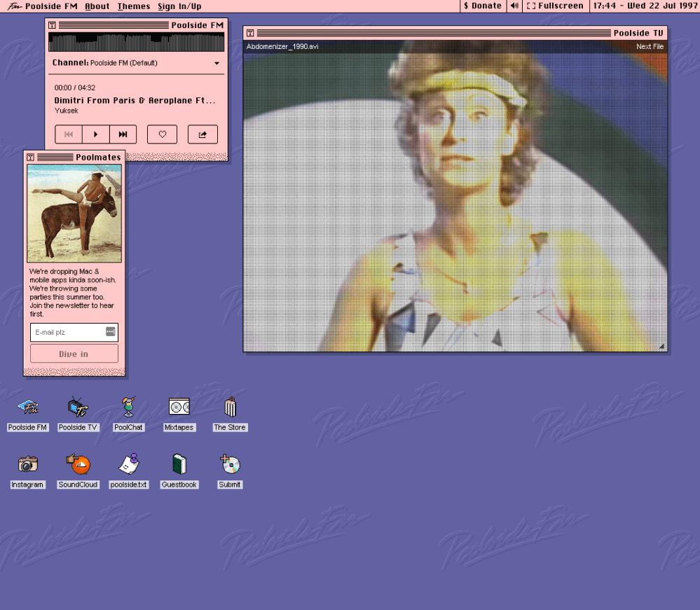
Task: Click the resize handle of Poolside TV
Action: point(662,347)
